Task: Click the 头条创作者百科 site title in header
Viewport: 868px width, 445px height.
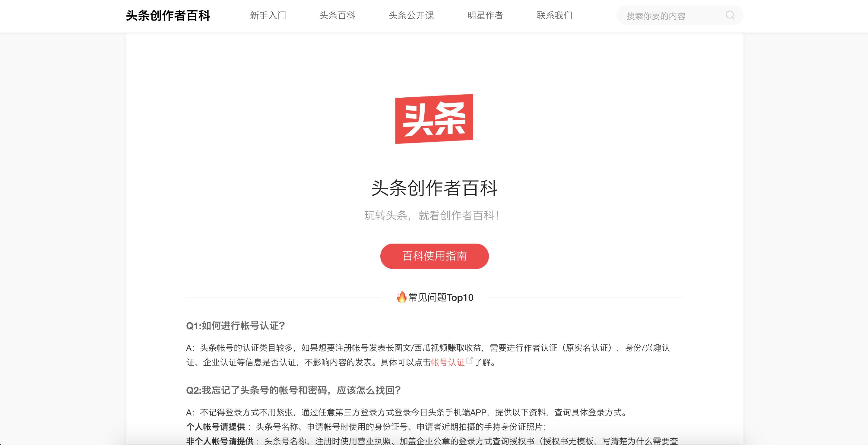Action: (x=168, y=15)
